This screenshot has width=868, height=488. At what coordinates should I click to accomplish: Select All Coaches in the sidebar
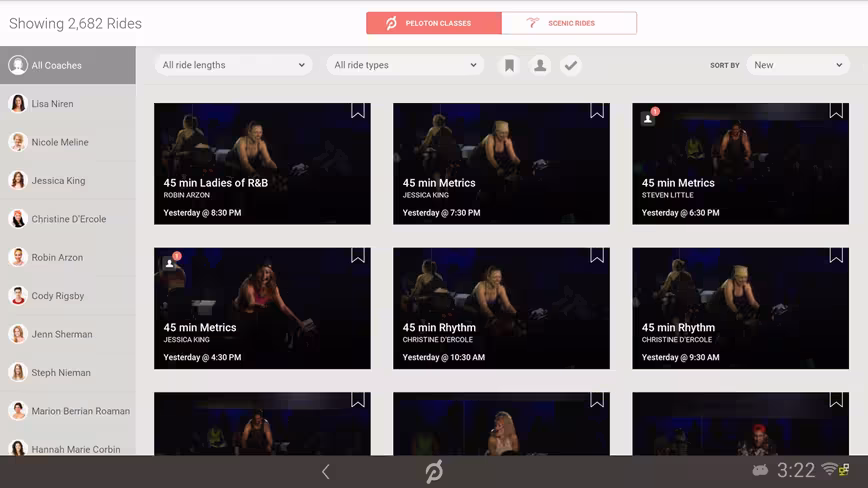pos(68,65)
